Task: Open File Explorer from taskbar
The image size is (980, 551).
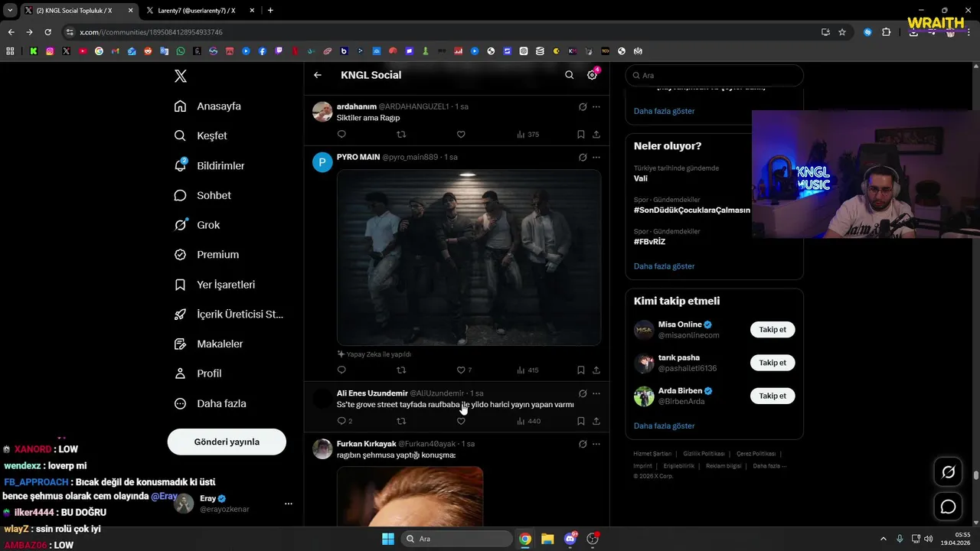Action: (x=547, y=539)
